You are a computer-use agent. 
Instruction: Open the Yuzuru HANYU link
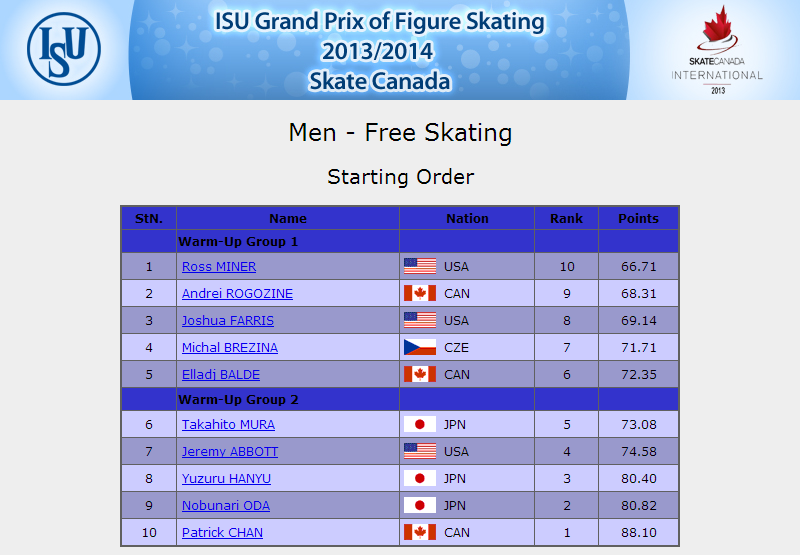pos(226,479)
